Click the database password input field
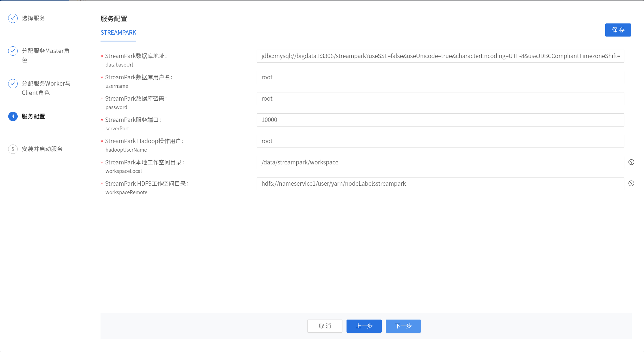 point(440,99)
